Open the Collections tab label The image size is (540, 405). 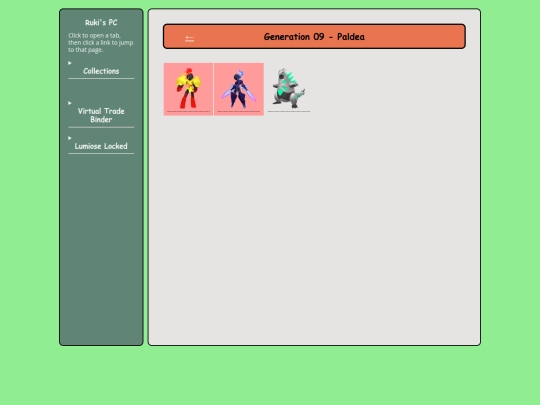coord(101,71)
